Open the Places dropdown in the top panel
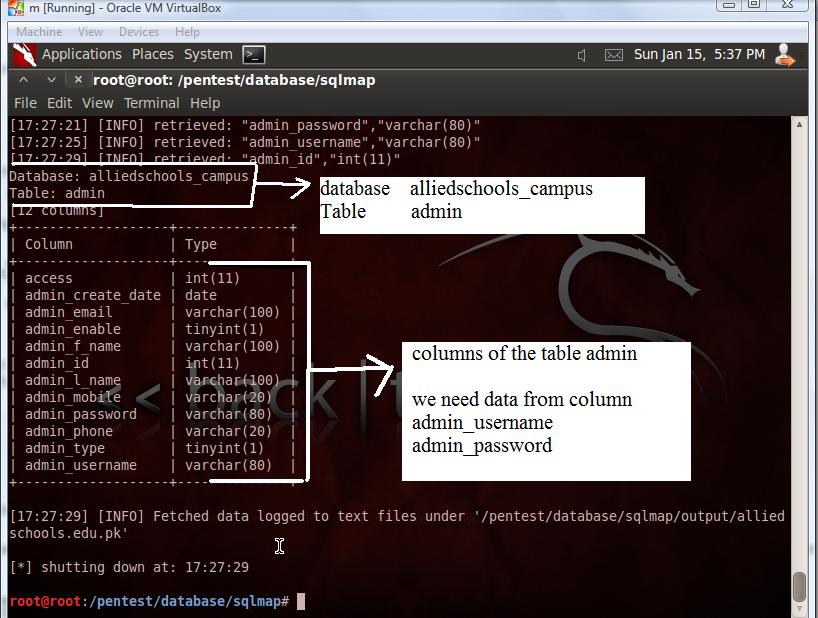The height and width of the screenshot is (618, 818). pos(152,54)
